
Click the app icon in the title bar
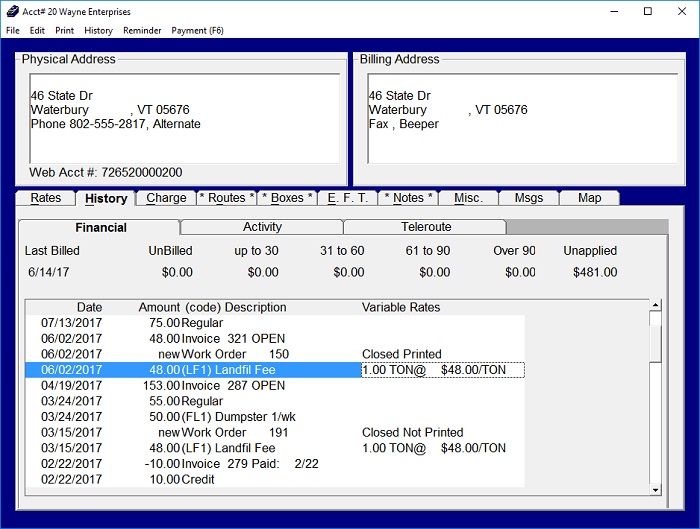[12, 11]
